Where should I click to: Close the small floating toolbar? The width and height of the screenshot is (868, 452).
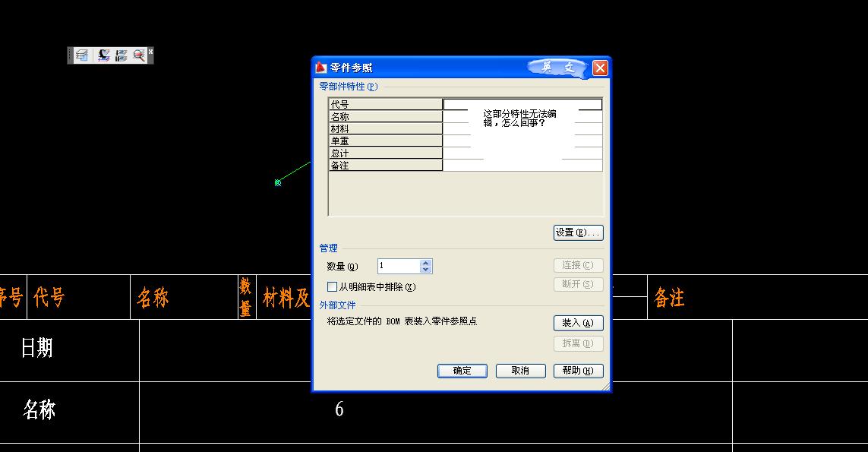point(150,52)
